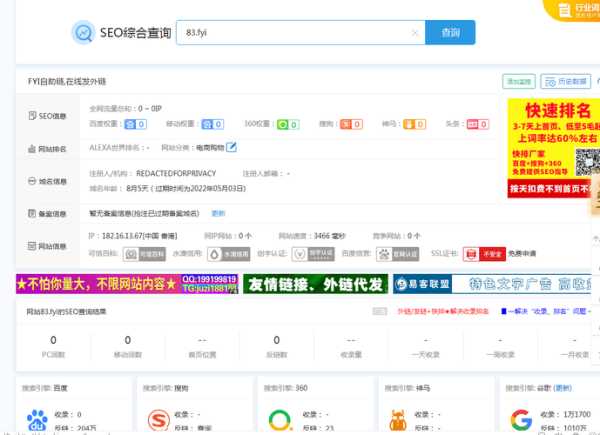Image resolution: width=600 pixels, height=435 pixels.
Task: Select the SEO信息 sidebar item
Action: pyautogui.click(x=47, y=116)
